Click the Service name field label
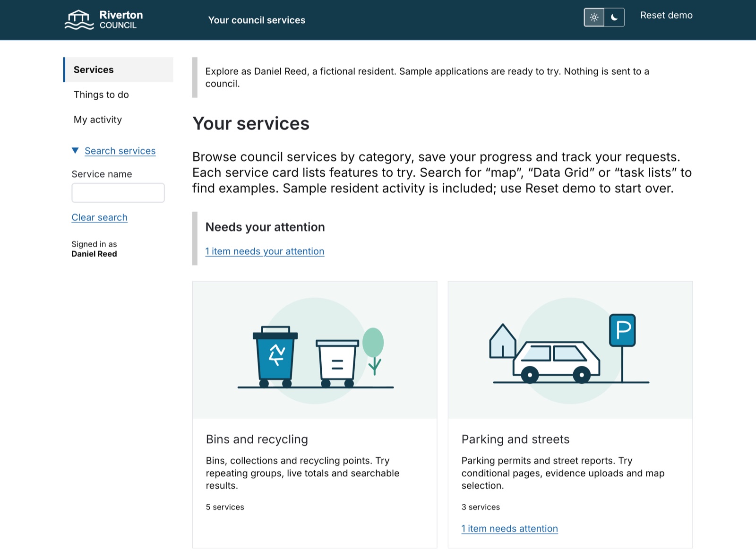Screen dimensions: 756x551 click(x=102, y=174)
